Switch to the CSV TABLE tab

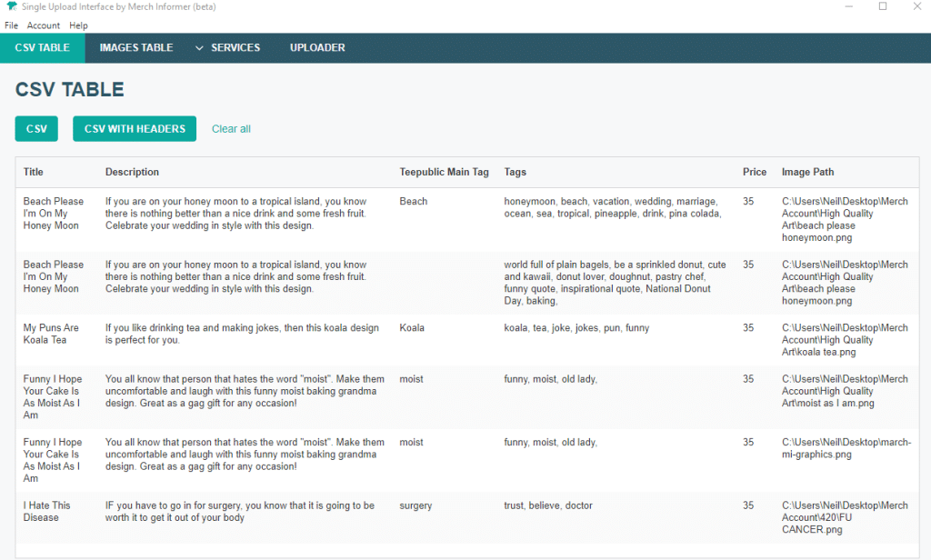coord(42,47)
